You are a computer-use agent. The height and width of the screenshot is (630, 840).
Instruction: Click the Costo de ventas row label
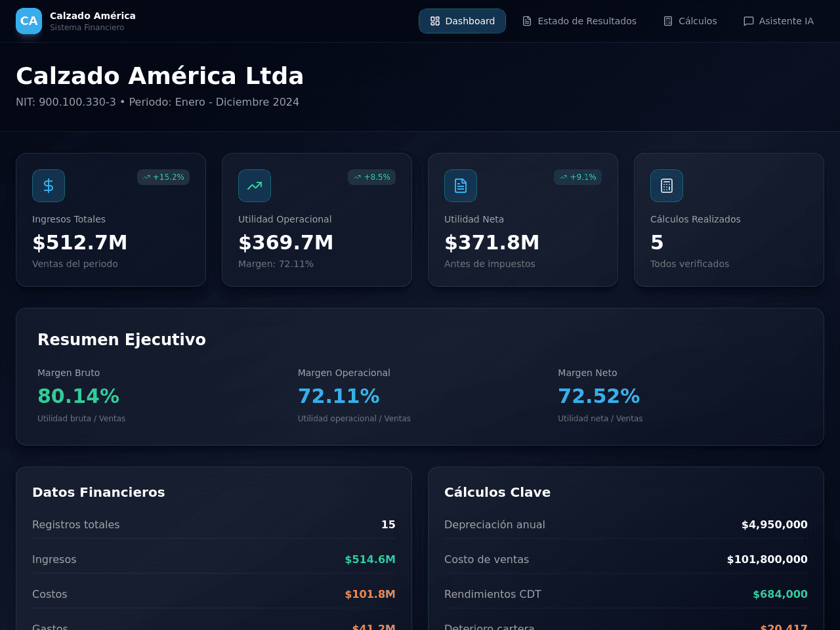[x=486, y=559]
